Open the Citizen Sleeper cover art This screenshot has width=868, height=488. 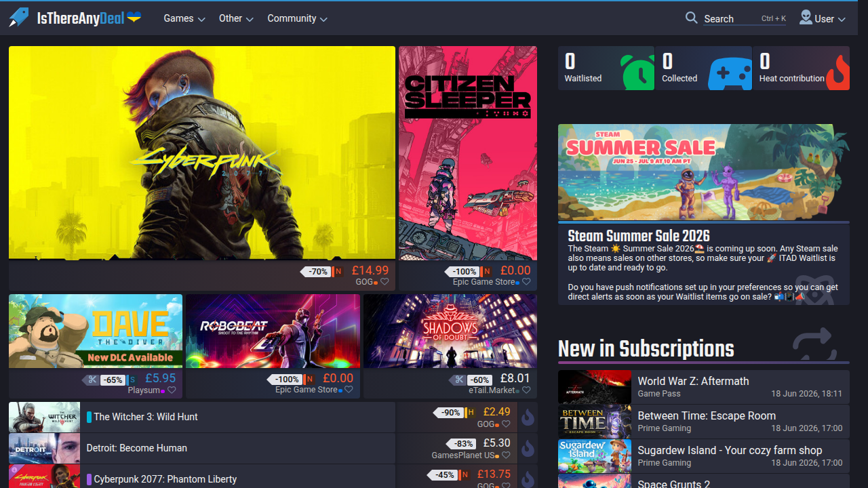[x=468, y=152]
